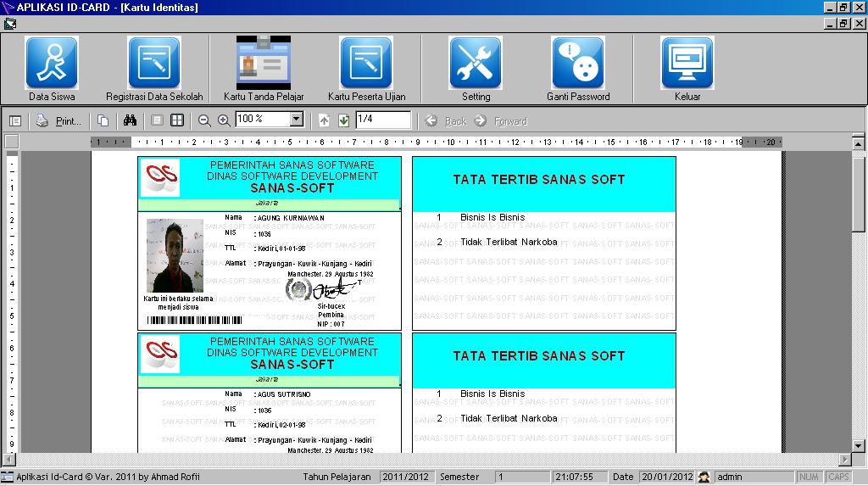Click the ruler corner box
The width and height of the screenshot is (868, 486).
12,142
